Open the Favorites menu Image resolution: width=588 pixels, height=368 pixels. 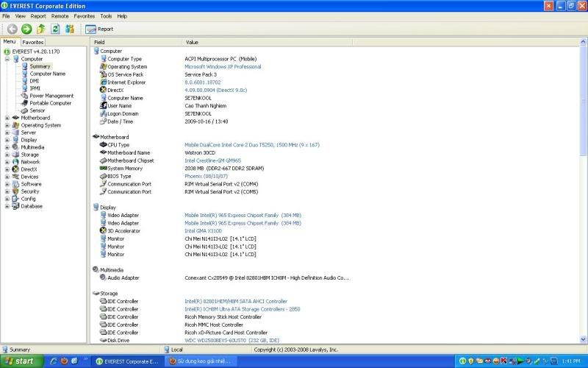click(85, 16)
